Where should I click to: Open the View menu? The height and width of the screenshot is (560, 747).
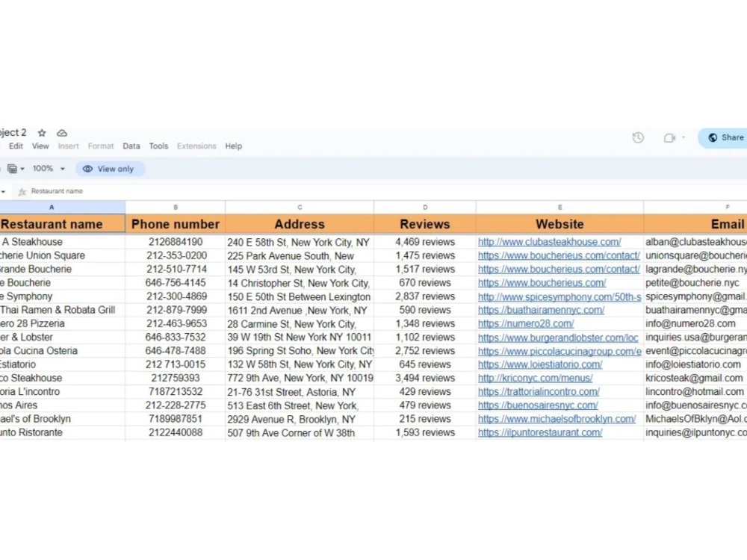(40, 146)
